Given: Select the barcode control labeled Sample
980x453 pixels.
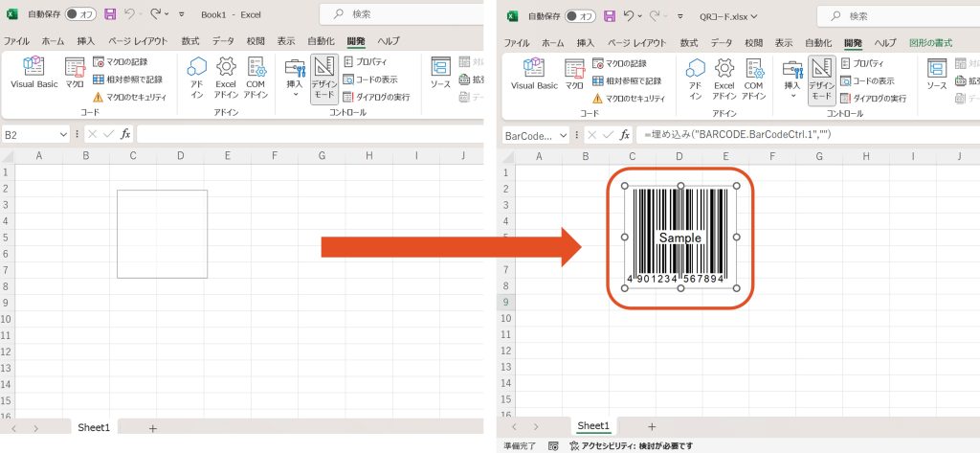Looking at the screenshot, I should 680,238.
